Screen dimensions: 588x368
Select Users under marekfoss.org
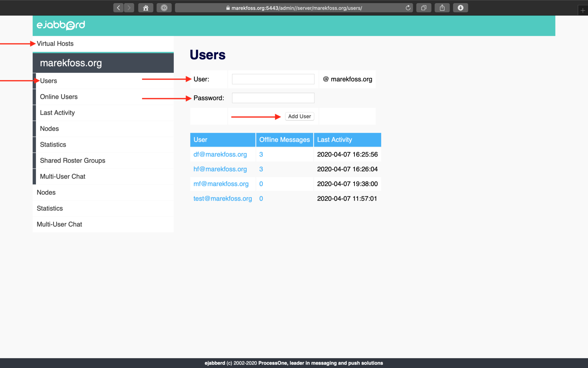click(48, 81)
